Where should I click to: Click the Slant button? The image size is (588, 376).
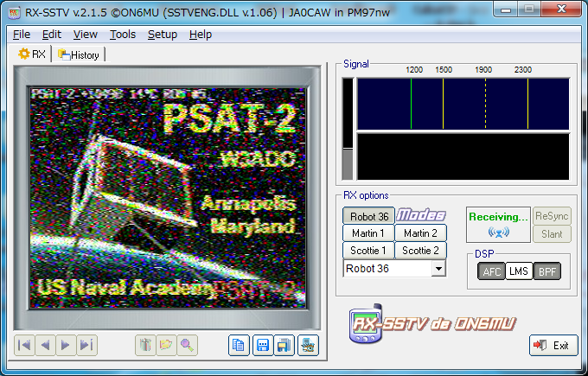click(x=552, y=234)
